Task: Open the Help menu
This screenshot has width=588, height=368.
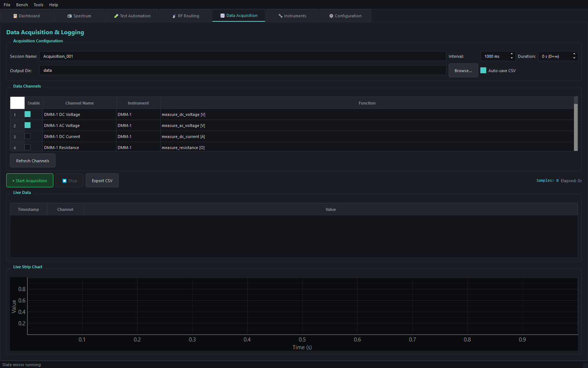Action: [54, 5]
